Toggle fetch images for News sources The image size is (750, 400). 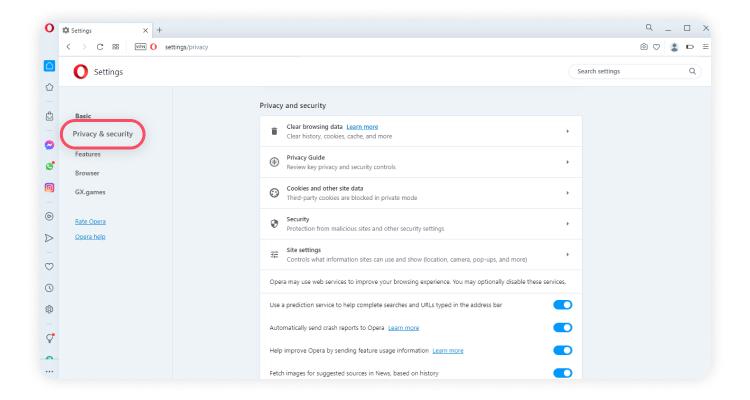point(562,373)
